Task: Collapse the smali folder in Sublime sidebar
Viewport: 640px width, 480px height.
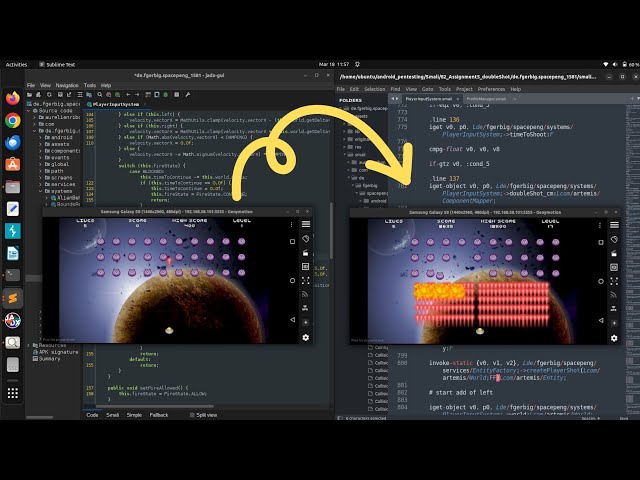Action: point(346,155)
